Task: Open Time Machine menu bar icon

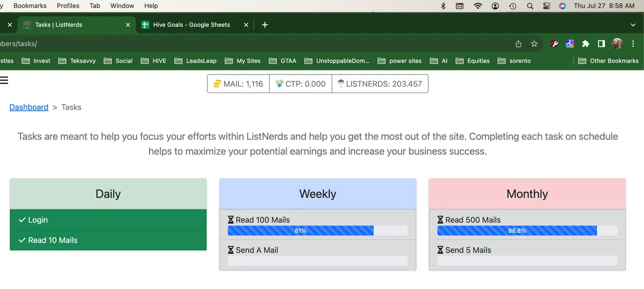Action: (x=513, y=6)
